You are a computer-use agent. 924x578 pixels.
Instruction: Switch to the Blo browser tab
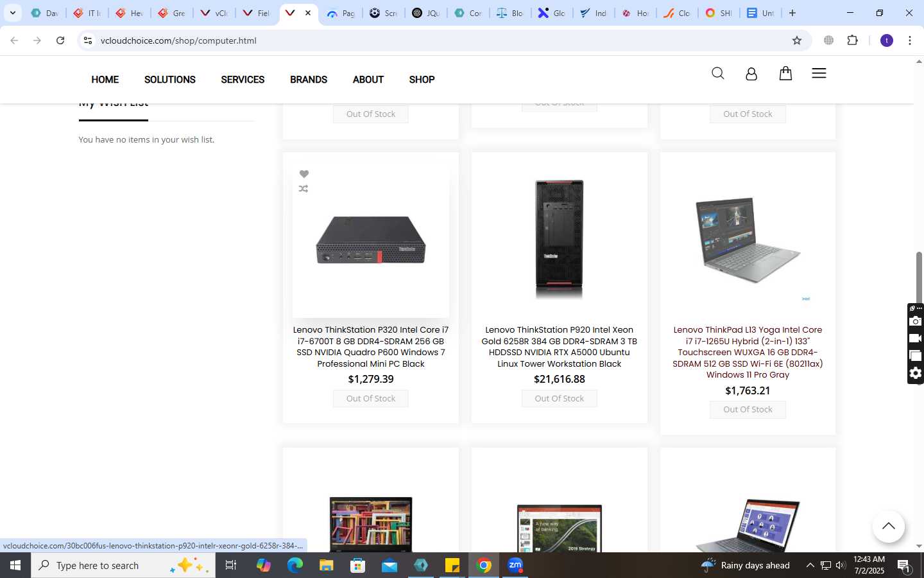click(511, 13)
